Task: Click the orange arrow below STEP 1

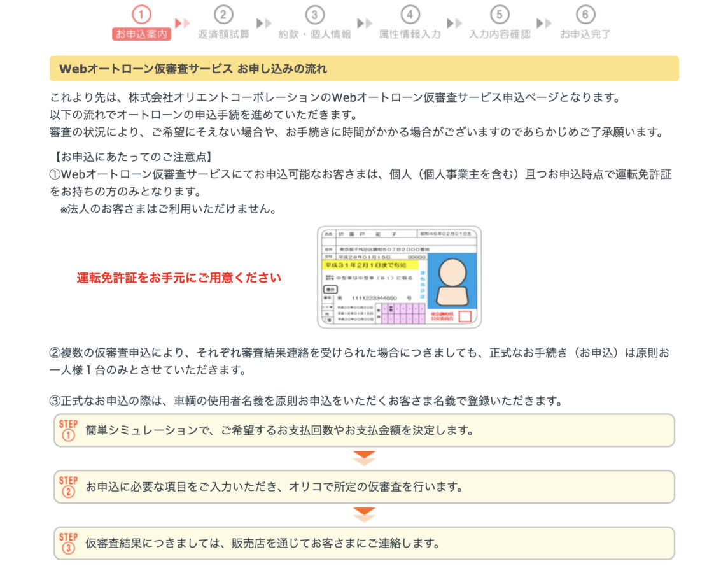Action: click(364, 458)
